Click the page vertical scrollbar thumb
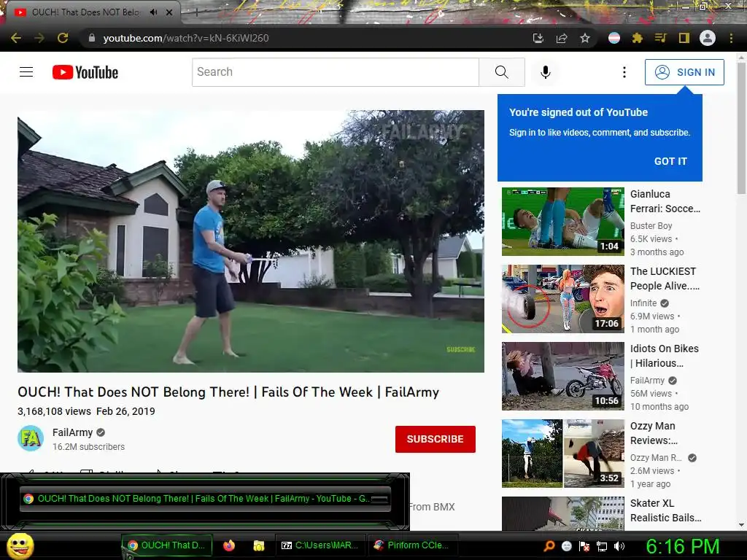Image resolution: width=747 pixels, height=560 pixels. pyautogui.click(x=741, y=128)
